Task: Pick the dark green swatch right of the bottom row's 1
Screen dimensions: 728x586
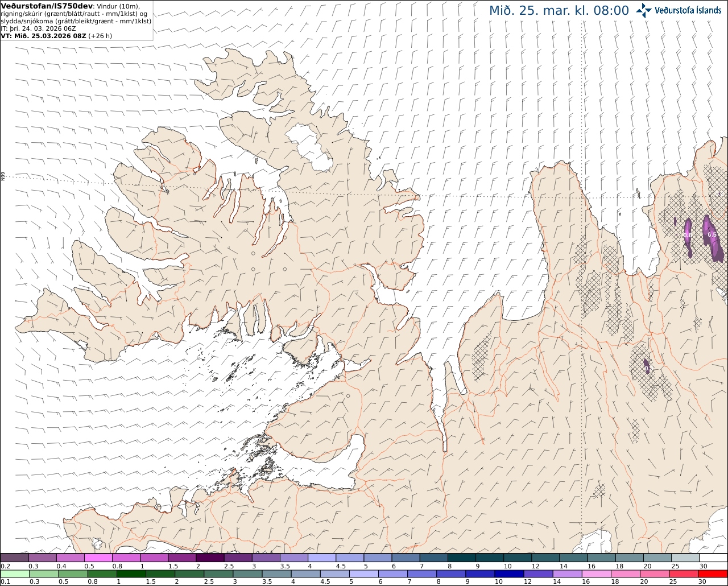Action: pos(132,573)
